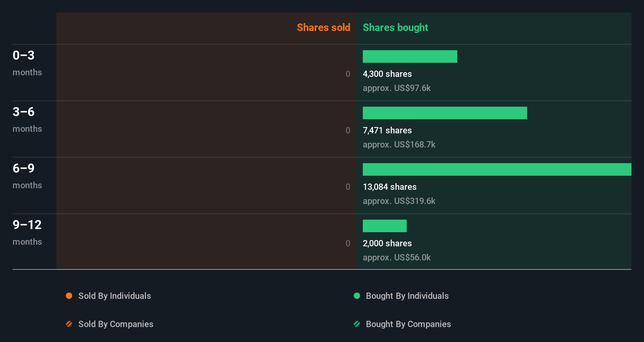Click the Shares bought column header
The image size is (644, 342).
(x=395, y=27)
